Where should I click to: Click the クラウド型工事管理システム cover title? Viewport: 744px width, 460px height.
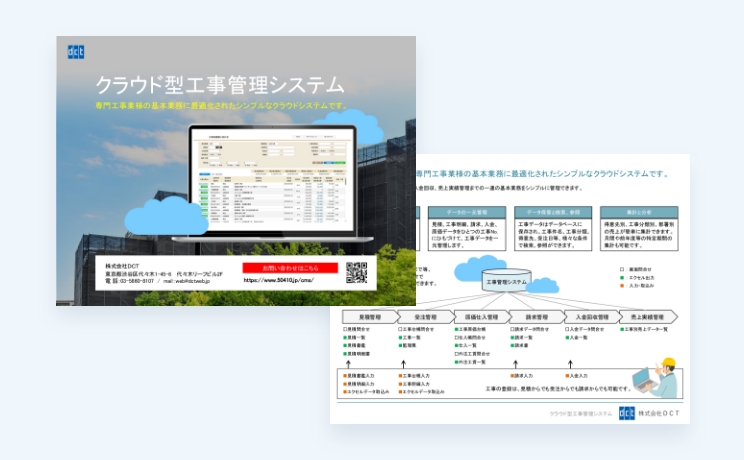(x=219, y=83)
